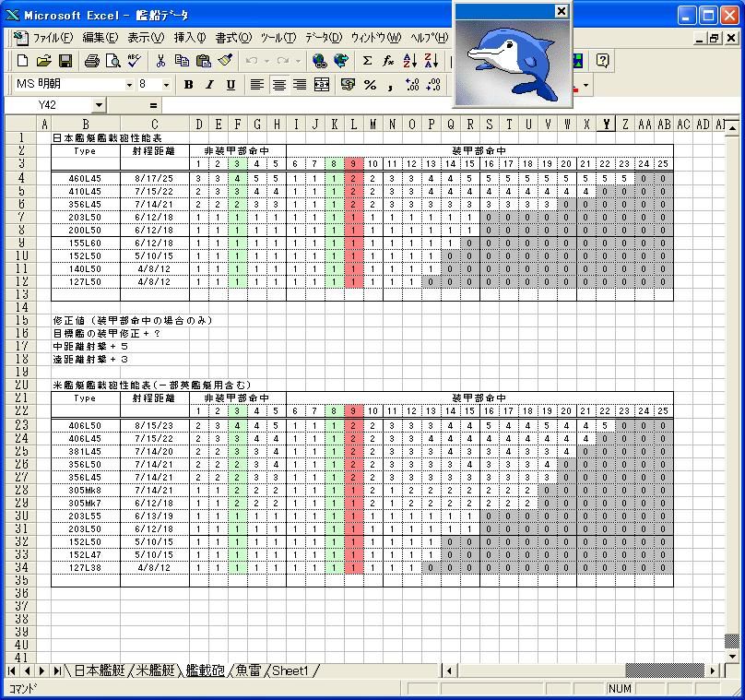Switch to the 米艦艇 sheet tab

pyautogui.click(x=156, y=670)
